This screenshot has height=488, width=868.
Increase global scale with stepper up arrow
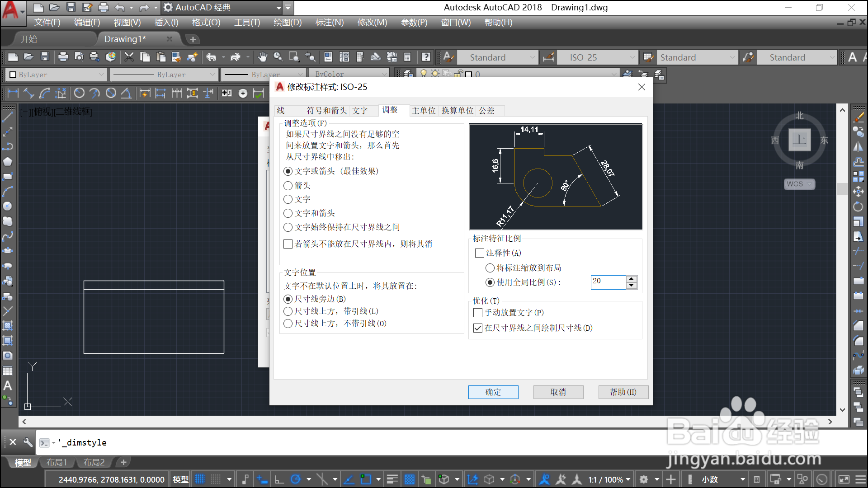point(632,279)
